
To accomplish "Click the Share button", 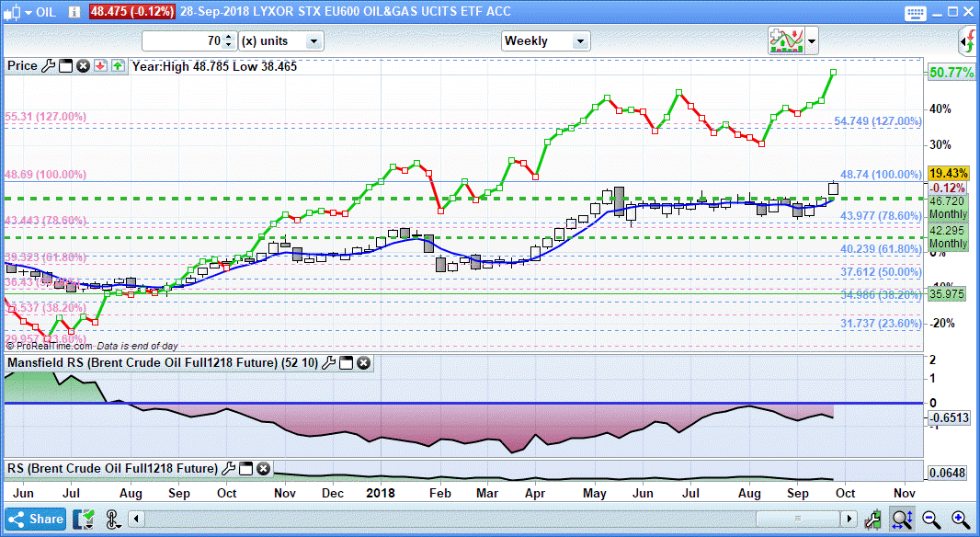I will [x=37, y=519].
